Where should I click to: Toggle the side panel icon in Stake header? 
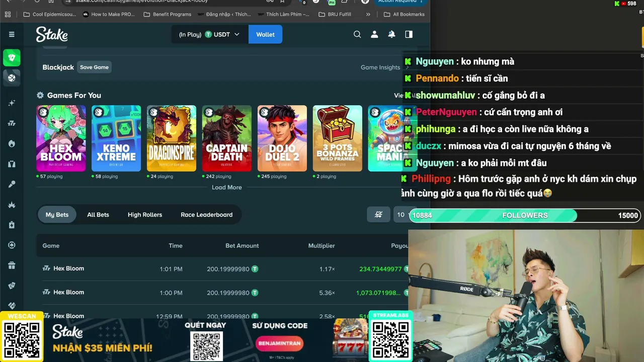(x=409, y=34)
